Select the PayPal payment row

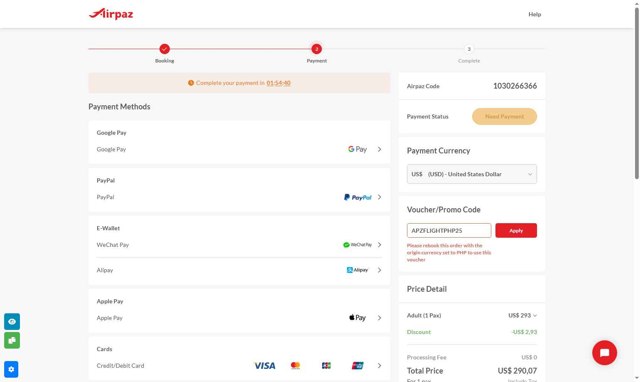click(x=239, y=197)
